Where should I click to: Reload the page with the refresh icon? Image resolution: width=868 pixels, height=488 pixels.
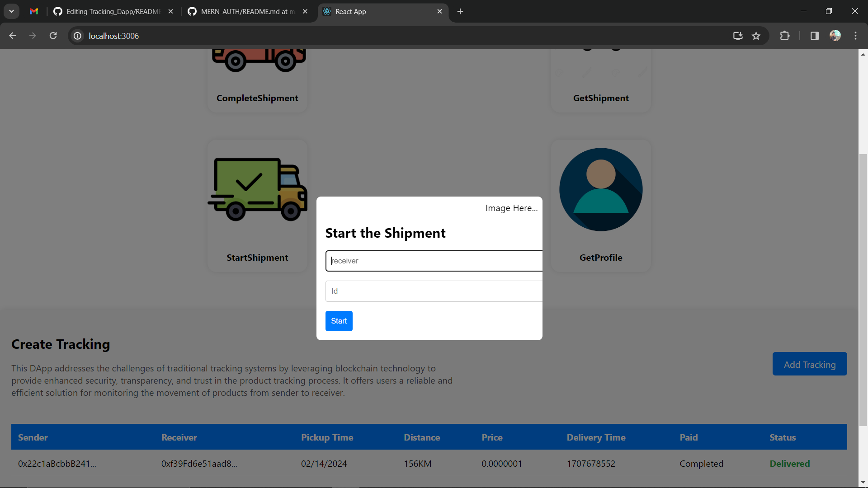[x=53, y=36]
